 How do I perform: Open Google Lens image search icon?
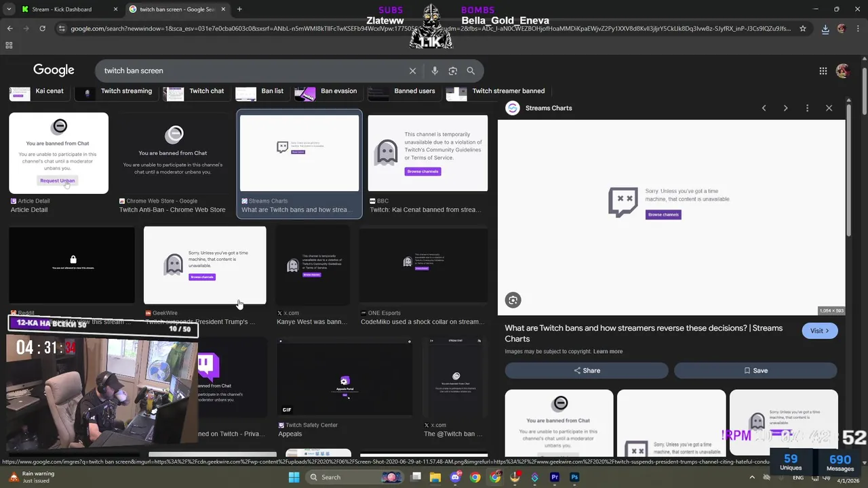pyautogui.click(x=453, y=70)
